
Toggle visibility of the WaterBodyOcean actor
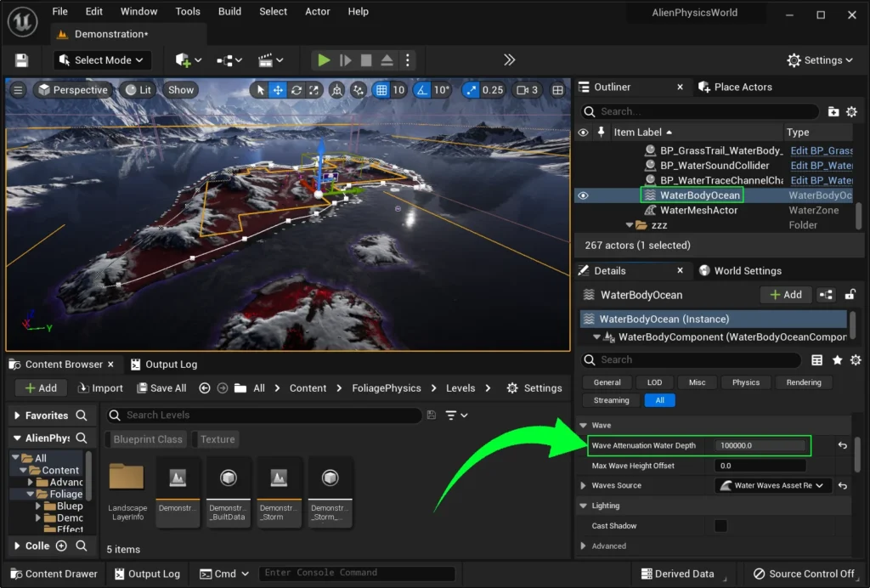click(x=583, y=195)
